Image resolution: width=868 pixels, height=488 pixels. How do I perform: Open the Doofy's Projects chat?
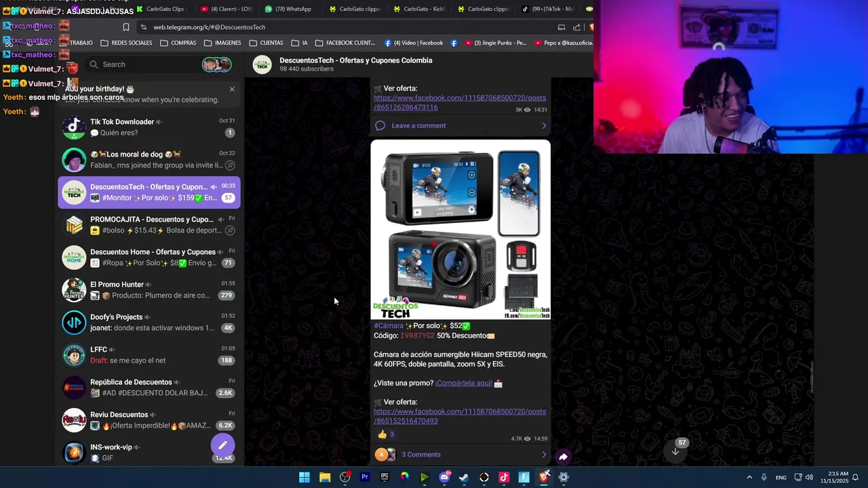coord(149,323)
